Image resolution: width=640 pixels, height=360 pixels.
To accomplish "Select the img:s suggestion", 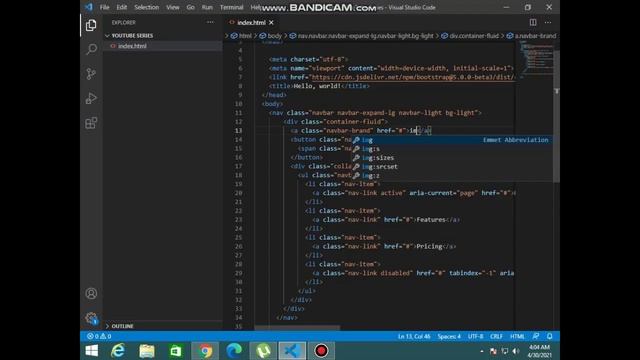I will 451,149.
